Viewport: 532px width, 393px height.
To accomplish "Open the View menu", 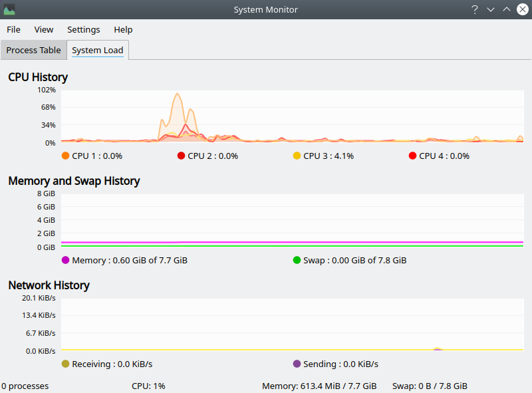I will click(44, 29).
